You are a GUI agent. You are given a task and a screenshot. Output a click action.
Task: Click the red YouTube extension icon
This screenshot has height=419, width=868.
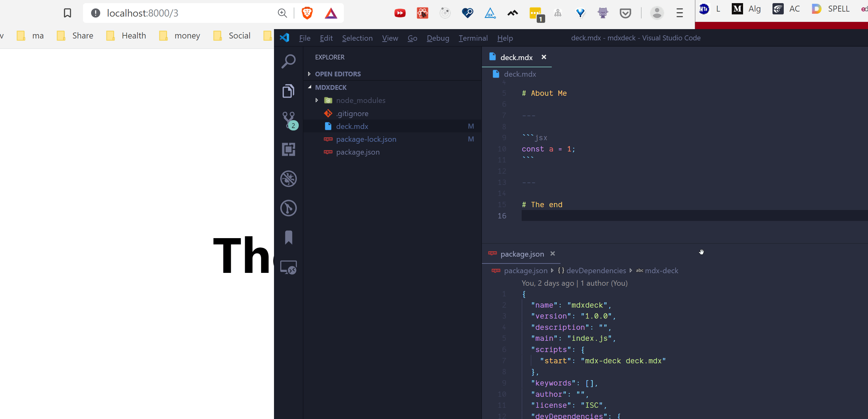[400, 13]
